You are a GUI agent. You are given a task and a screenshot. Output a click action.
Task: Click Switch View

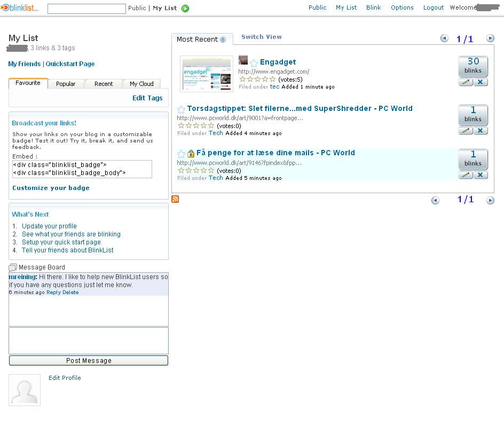[261, 37]
